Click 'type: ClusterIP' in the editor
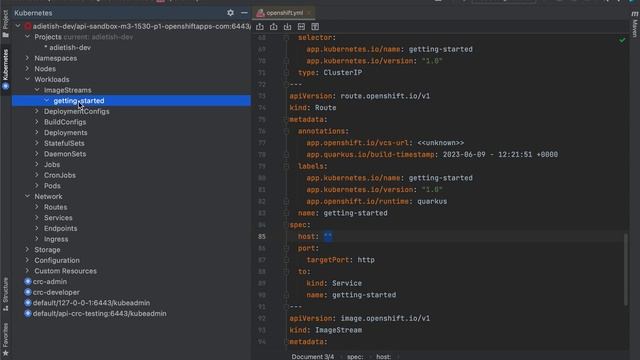The height and width of the screenshot is (360, 640). [x=330, y=73]
